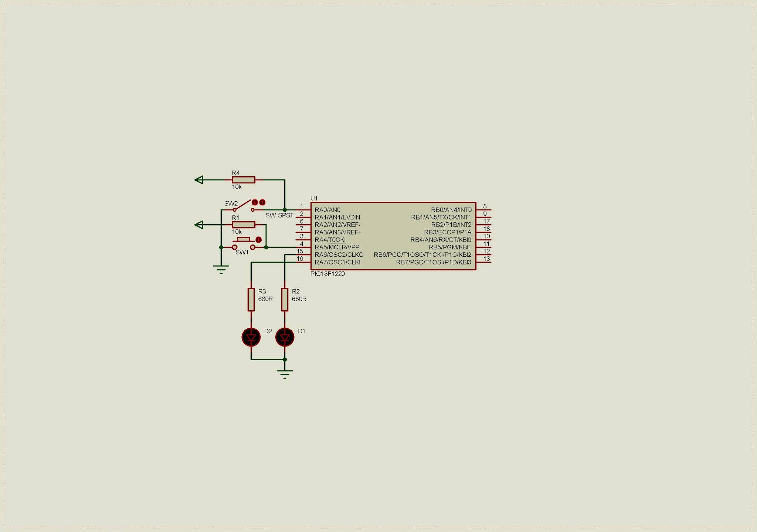Select LED D1 symbol

pyautogui.click(x=285, y=337)
